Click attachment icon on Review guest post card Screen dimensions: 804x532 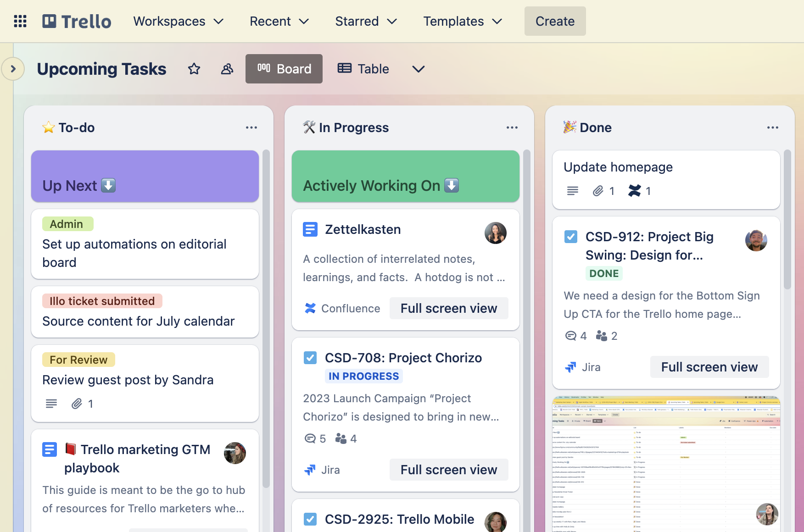77,404
